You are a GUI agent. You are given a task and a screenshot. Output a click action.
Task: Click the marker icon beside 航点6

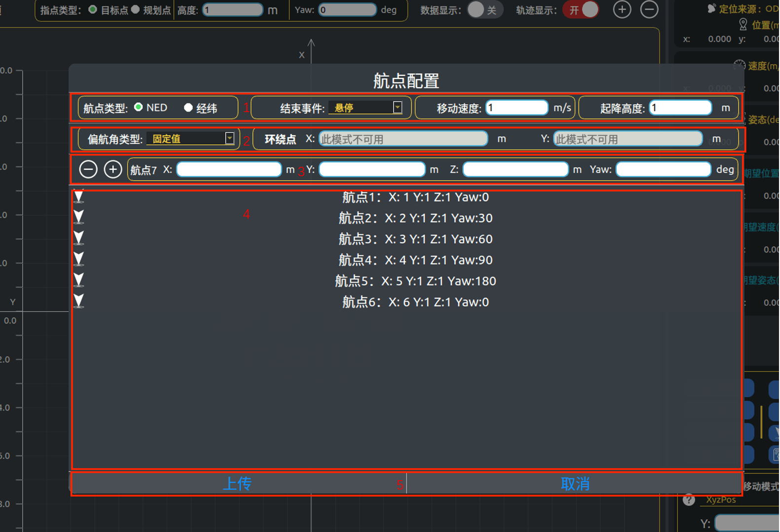coord(78,301)
